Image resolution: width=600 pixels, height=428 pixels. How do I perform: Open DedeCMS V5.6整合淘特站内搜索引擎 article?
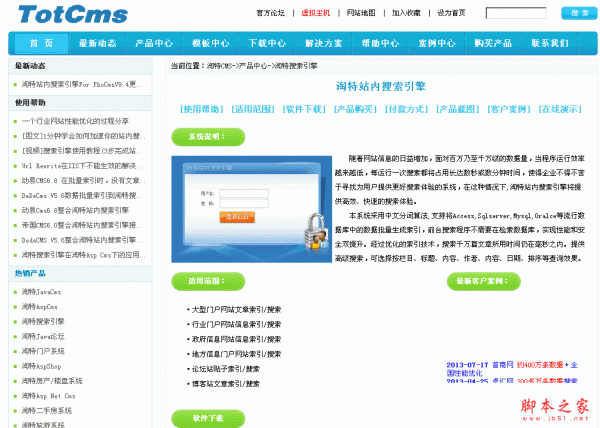pos(82,240)
